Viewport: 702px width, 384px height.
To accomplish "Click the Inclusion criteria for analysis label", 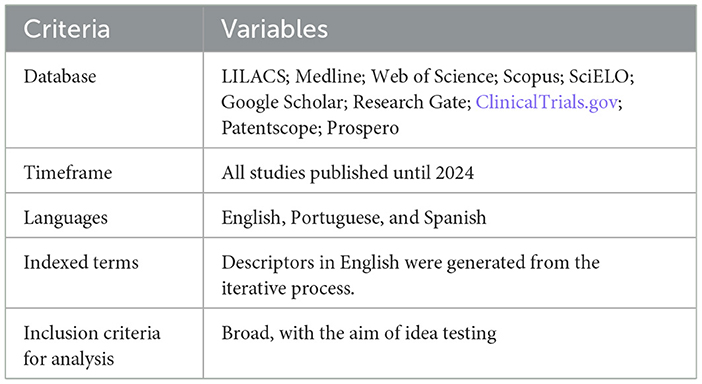I will [x=92, y=346].
